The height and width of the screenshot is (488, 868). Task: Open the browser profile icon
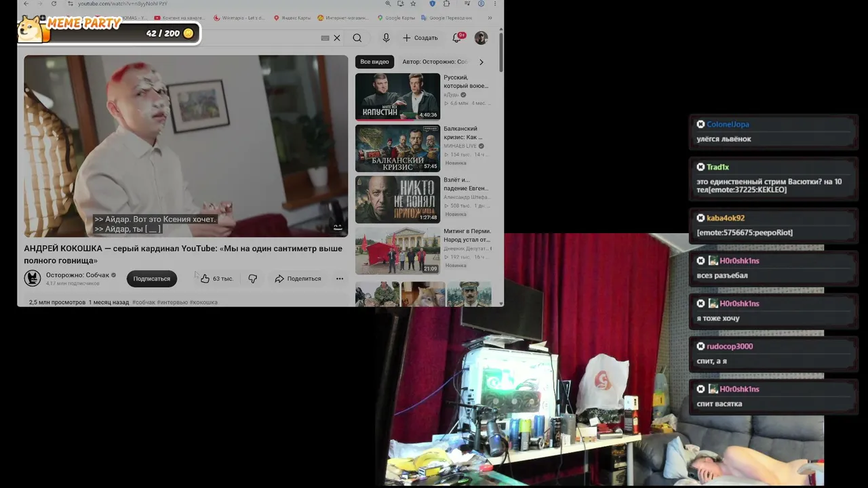pyautogui.click(x=481, y=3)
